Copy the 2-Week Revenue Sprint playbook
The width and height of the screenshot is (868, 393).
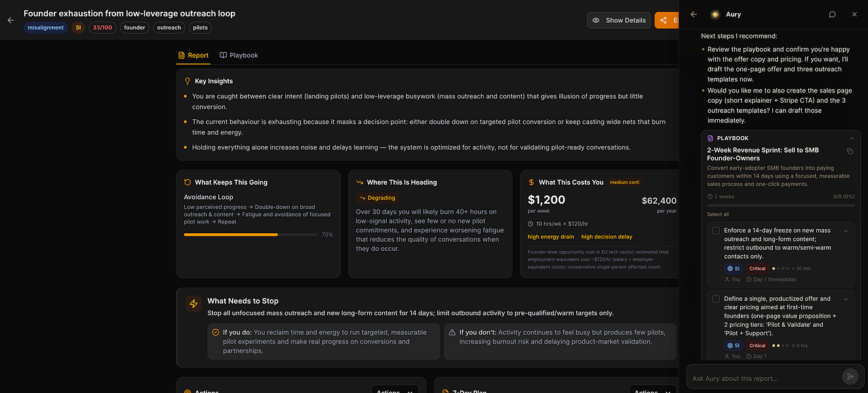tap(850, 151)
